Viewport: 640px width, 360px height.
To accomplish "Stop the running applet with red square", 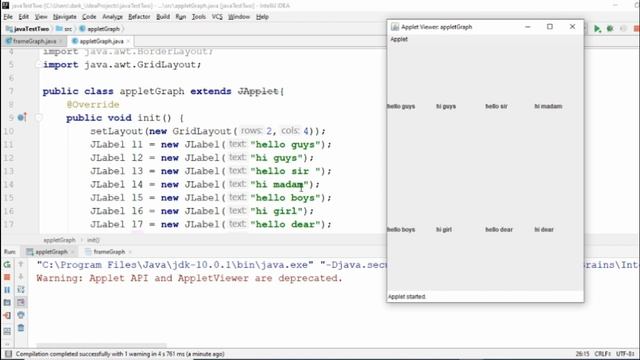I will [7, 277].
